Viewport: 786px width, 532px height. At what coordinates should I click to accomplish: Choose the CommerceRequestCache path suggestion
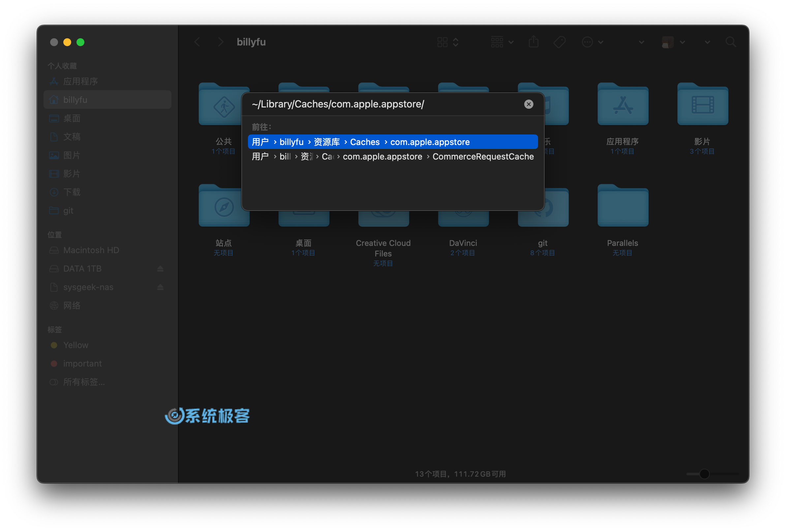point(393,156)
